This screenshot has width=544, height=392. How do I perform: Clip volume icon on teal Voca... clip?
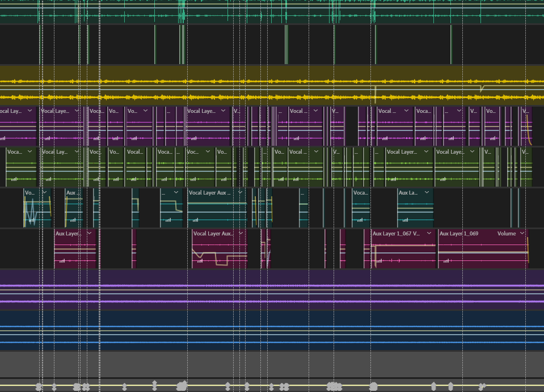[x=360, y=220]
